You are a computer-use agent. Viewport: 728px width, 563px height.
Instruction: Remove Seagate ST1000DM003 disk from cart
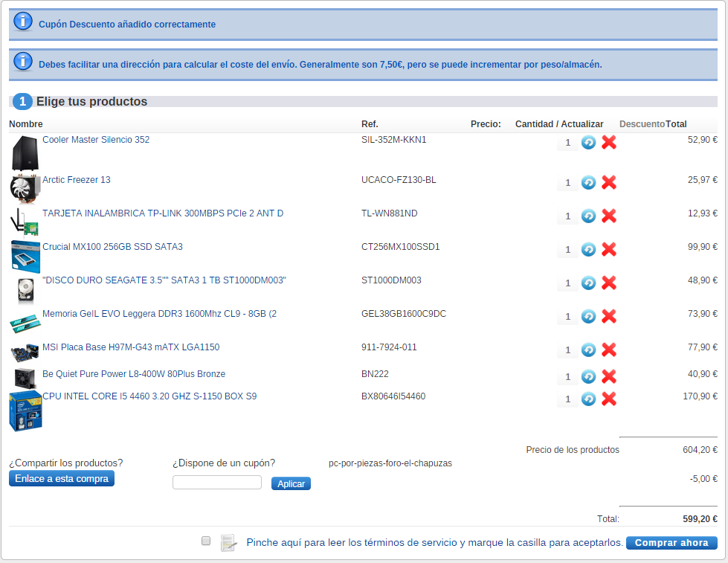pos(609,283)
